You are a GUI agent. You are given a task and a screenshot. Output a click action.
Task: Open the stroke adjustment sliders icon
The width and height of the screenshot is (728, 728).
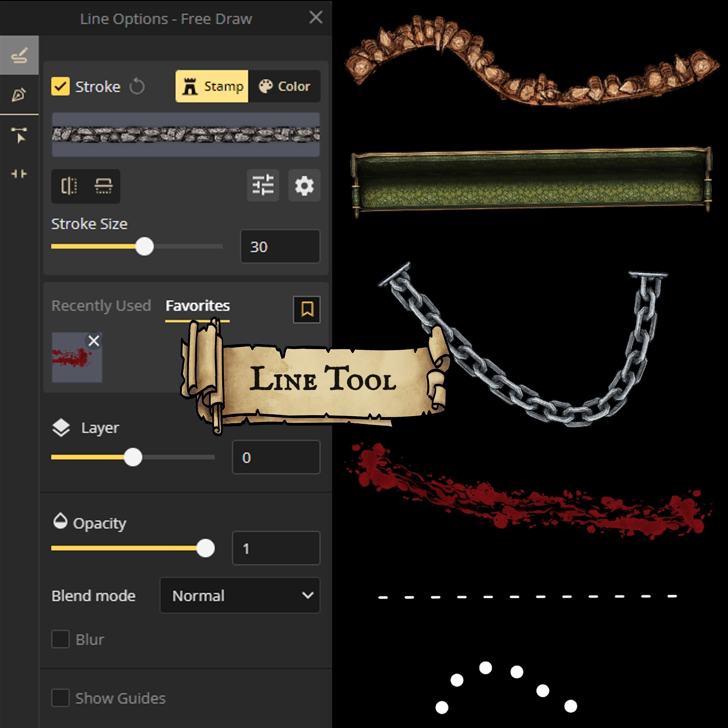click(263, 185)
